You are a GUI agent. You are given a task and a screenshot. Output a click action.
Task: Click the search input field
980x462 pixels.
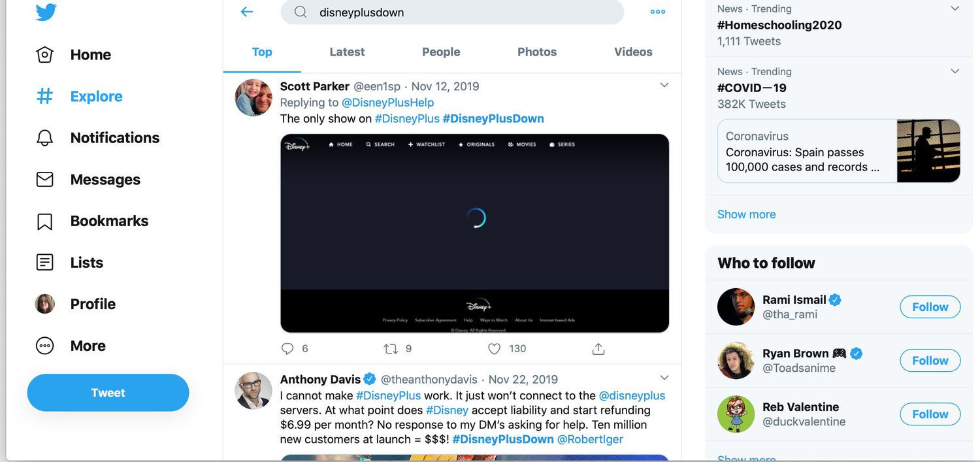(451, 12)
